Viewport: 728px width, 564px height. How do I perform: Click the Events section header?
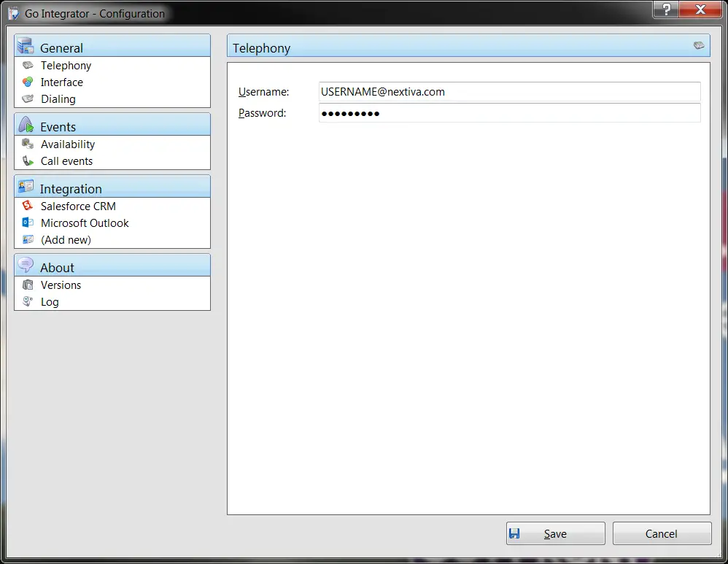(112, 125)
